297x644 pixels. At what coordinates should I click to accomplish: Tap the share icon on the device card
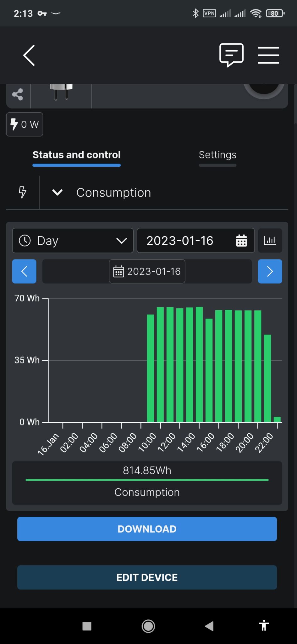pos(18,94)
